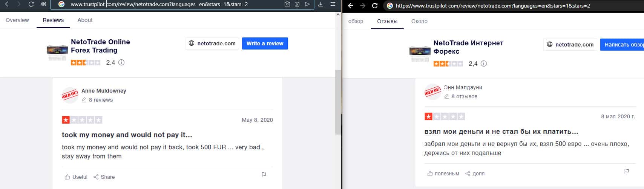Click company star rating beside 2.4
Viewport: 644px width, 189px height.
[86, 62]
